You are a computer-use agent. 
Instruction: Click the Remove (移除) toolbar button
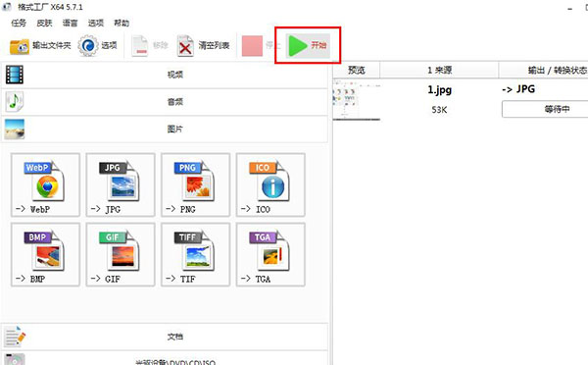coord(150,46)
